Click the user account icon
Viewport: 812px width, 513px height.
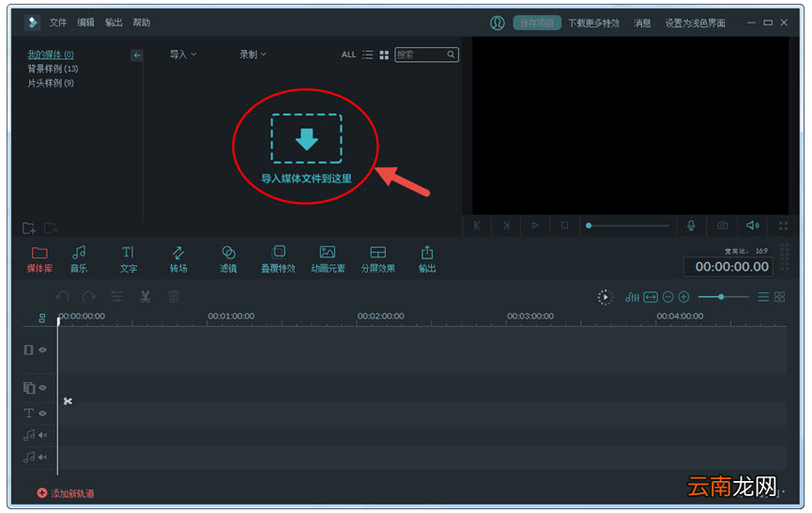coord(498,23)
